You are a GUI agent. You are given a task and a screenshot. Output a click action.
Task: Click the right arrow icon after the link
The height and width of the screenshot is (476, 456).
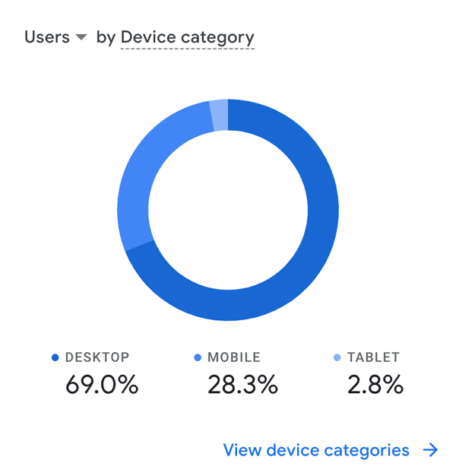coord(431,450)
